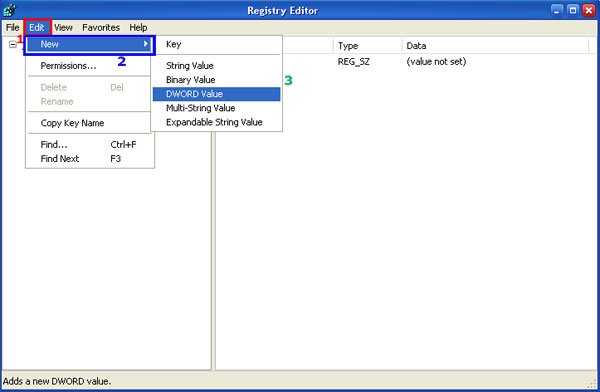This screenshot has width=600, height=392.
Task: Create a new Multi-String Value
Action: click(216, 108)
